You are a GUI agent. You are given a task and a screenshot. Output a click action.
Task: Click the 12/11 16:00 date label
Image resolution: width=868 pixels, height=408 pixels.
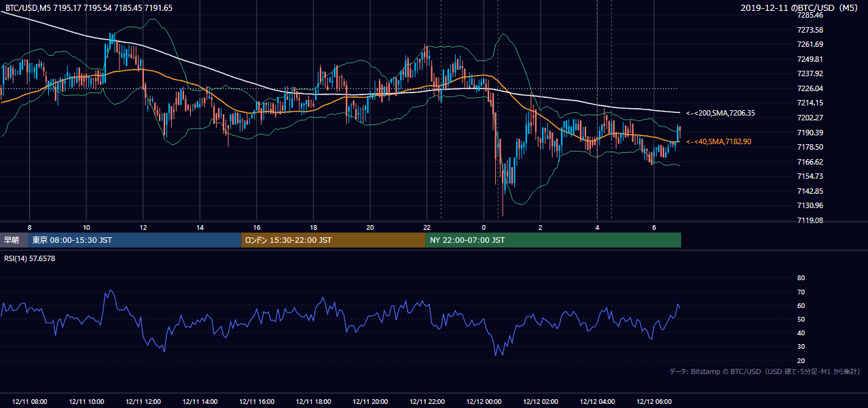click(256, 402)
